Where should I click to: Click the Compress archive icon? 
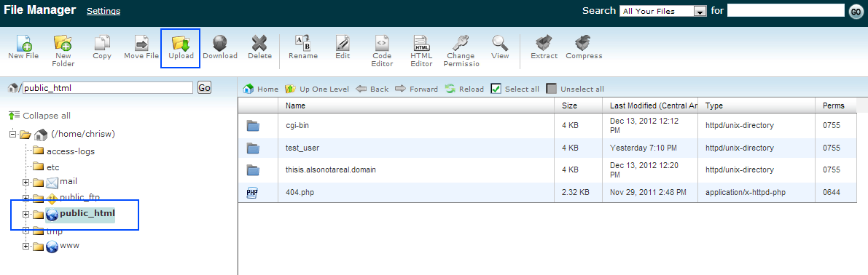[x=584, y=43]
